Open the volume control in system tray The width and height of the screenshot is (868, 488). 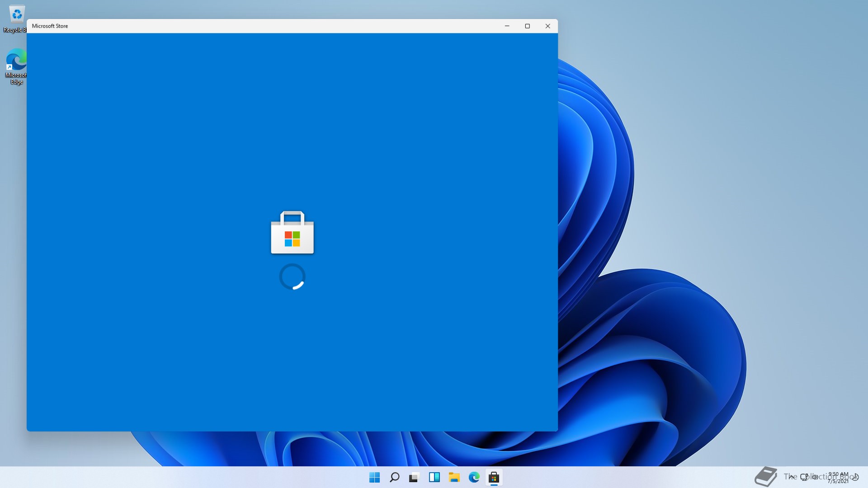(815, 477)
